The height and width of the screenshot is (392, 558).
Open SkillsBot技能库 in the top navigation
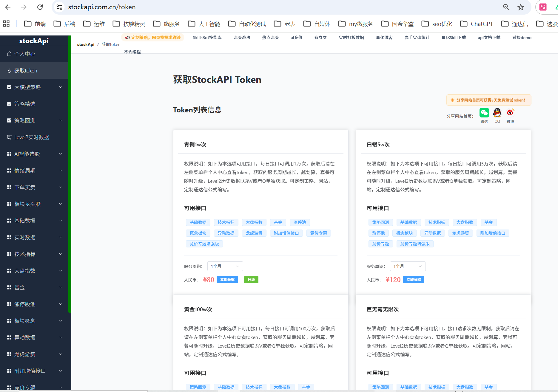[207, 38]
